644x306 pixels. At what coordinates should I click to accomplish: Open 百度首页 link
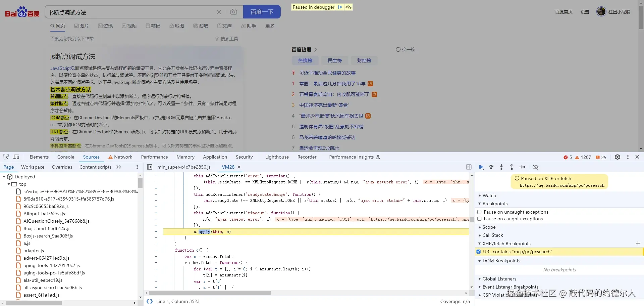564,12
